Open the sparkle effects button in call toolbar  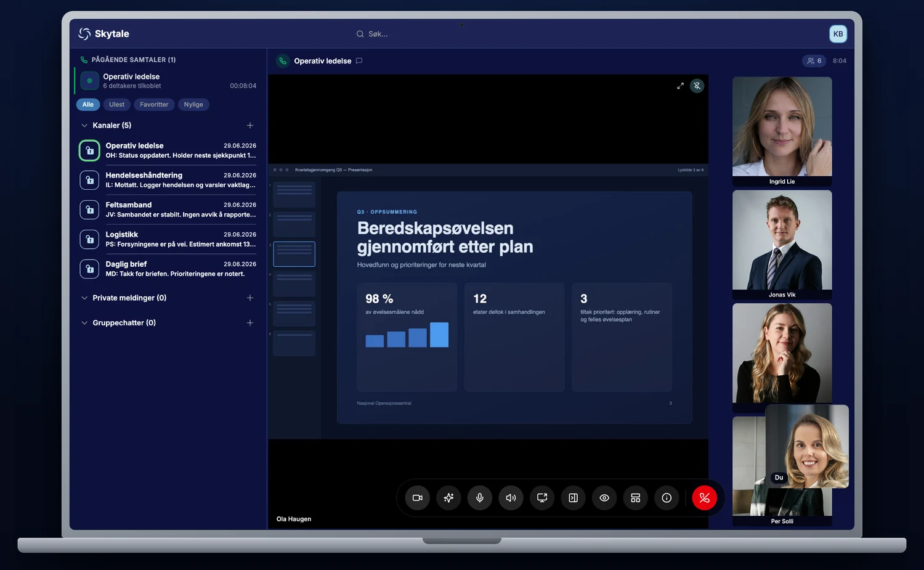click(448, 498)
